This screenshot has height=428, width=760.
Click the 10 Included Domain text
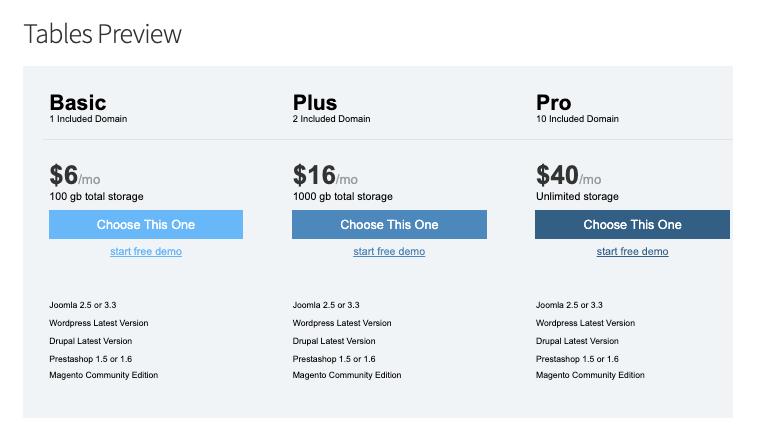pos(577,119)
